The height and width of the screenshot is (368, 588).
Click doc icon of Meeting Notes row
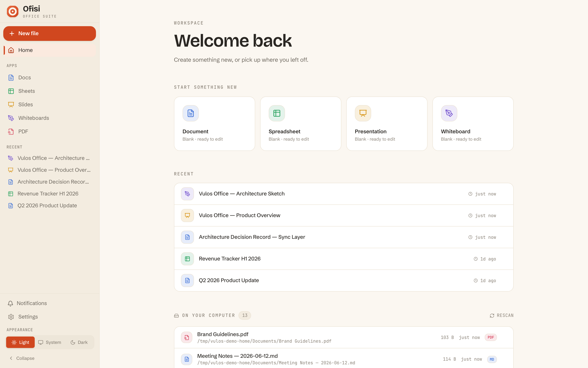[x=187, y=359]
